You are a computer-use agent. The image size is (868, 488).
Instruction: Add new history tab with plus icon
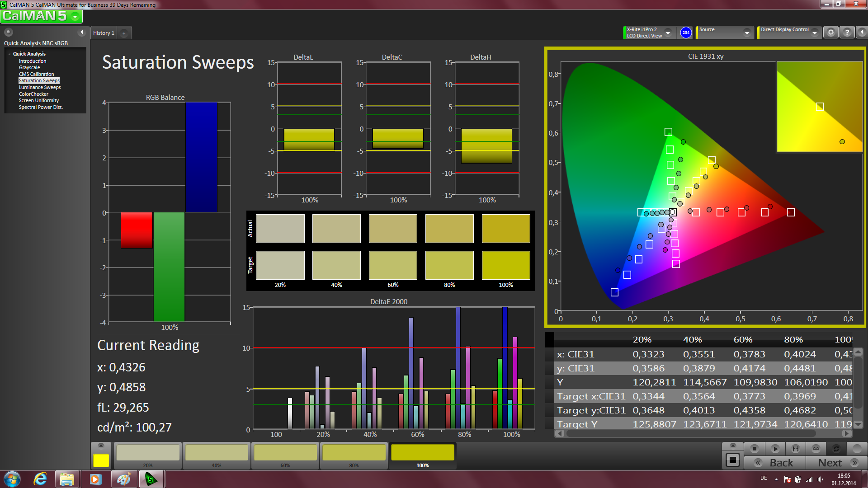(124, 33)
